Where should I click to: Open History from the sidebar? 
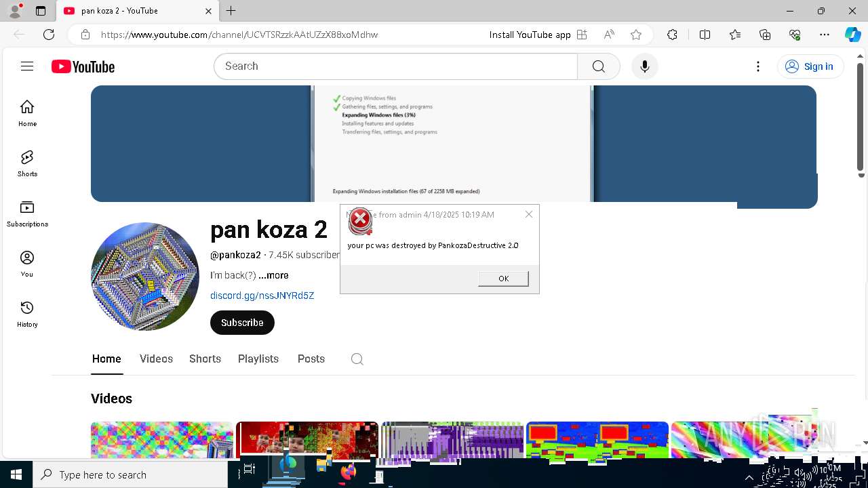tap(27, 314)
